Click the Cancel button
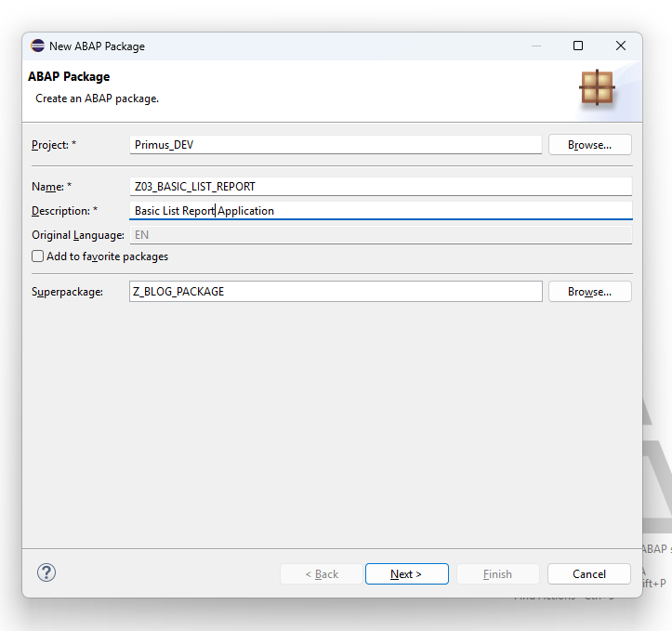 589,574
